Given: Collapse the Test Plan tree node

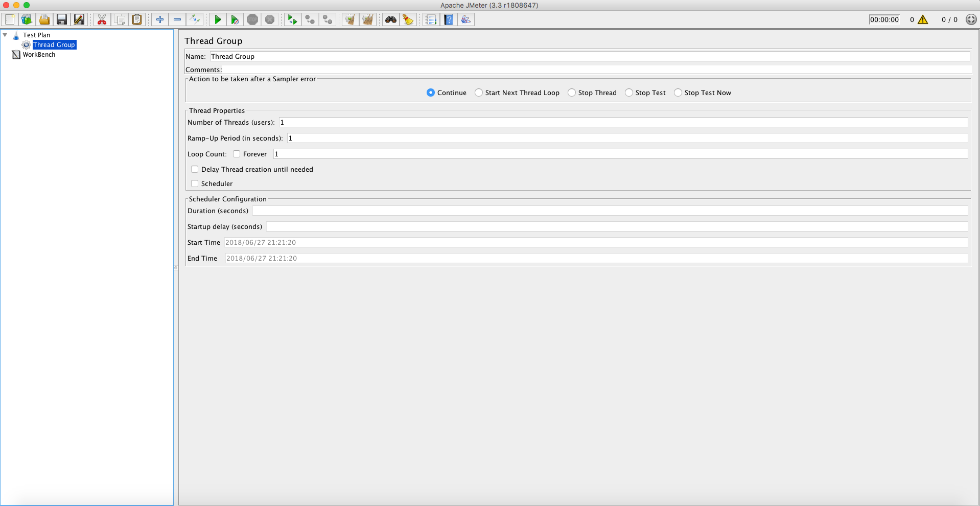Looking at the screenshot, I should 5,35.
